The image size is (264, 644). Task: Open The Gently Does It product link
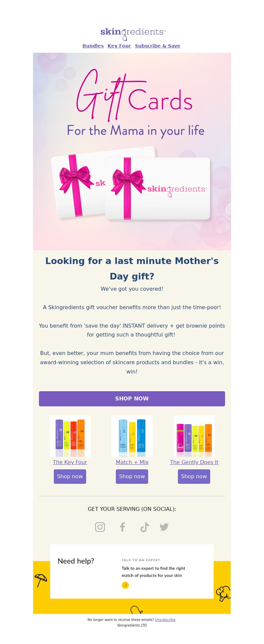pos(194,462)
